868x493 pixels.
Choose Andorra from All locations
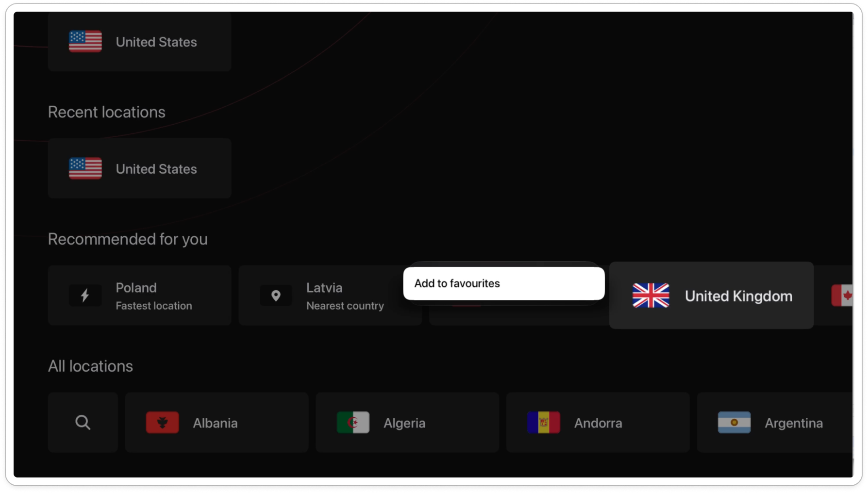598,423
